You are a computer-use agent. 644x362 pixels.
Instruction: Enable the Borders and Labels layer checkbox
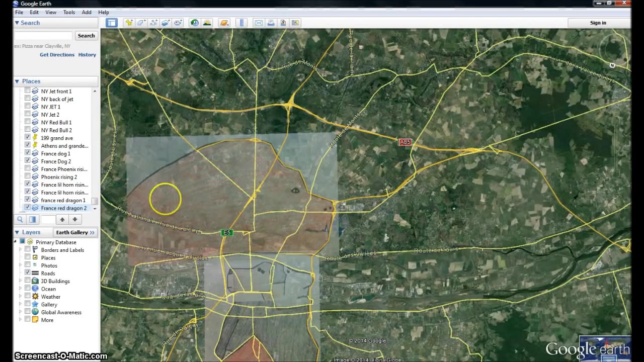click(28, 250)
